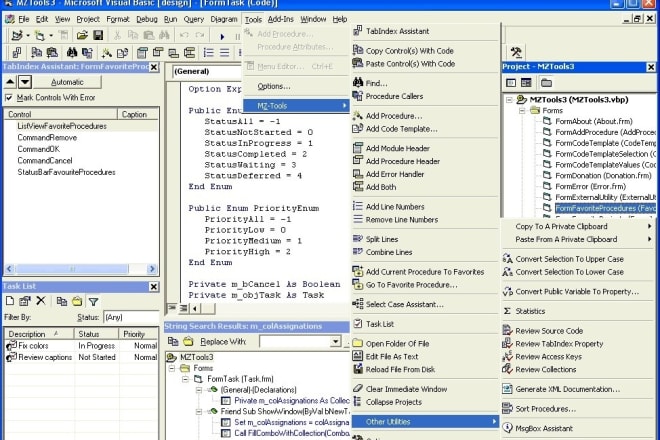The width and height of the screenshot is (660, 440).
Task: Click the move up arrow in TabIndex Assistant
Action: coord(11,82)
